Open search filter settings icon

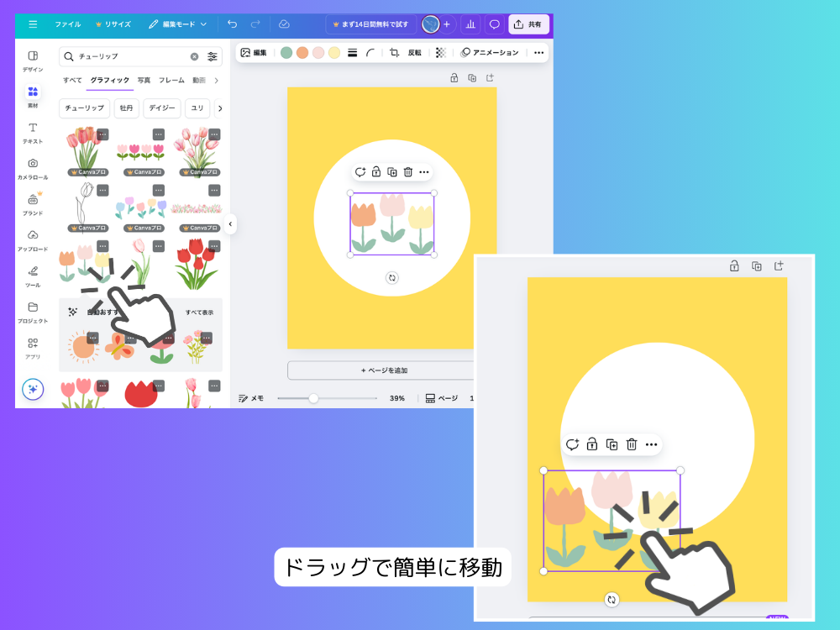(213, 57)
